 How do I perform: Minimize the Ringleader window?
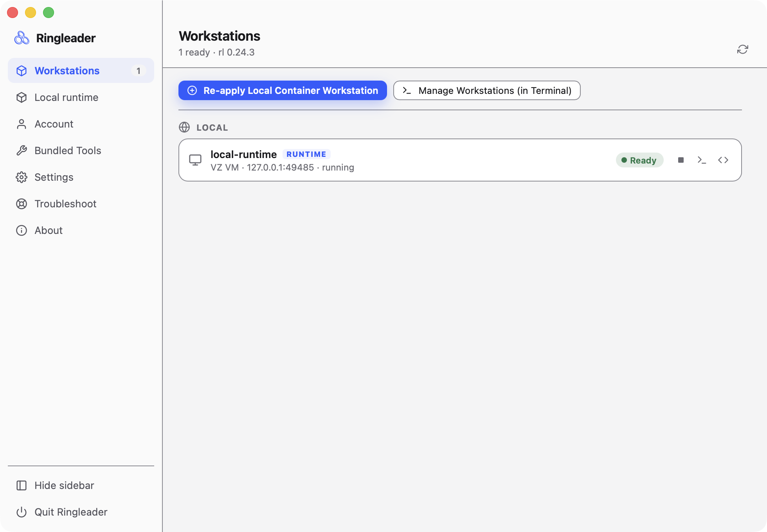(x=31, y=13)
